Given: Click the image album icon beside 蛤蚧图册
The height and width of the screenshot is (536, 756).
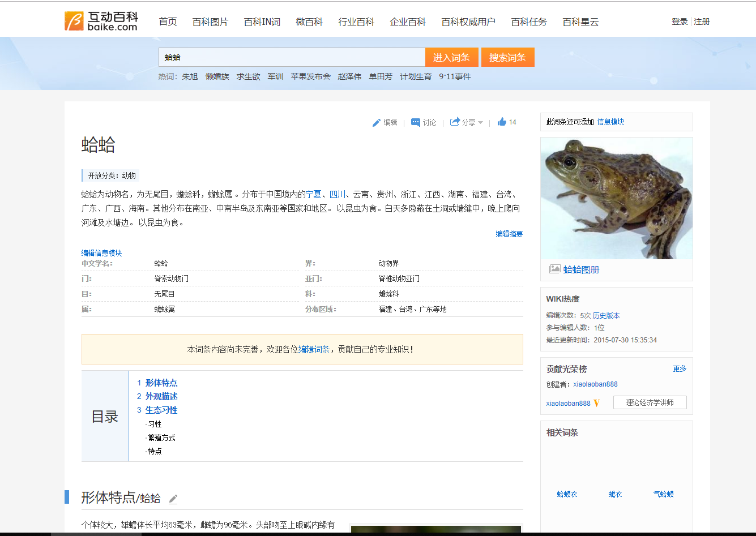Looking at the screenshot, I should pyautogui.click(x=555, y=269).
